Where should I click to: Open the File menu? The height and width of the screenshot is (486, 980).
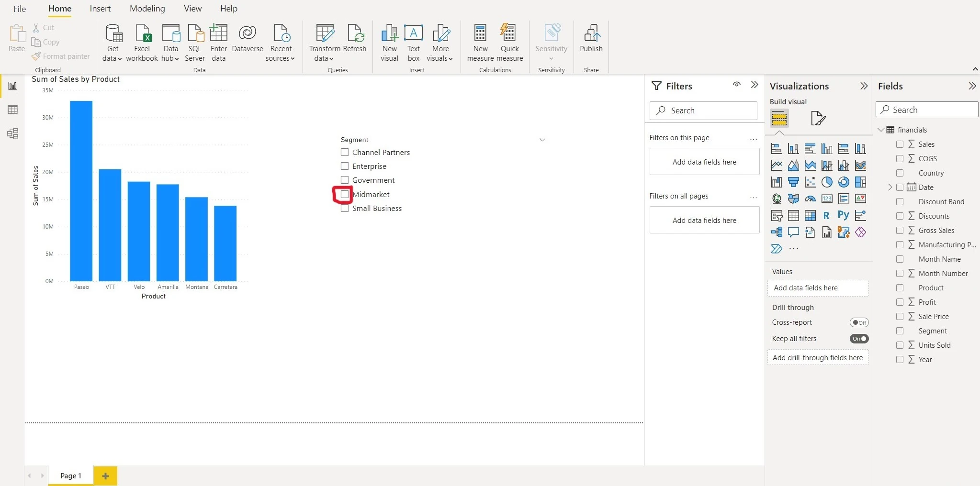pyautogui.click(x=20, y=9)
